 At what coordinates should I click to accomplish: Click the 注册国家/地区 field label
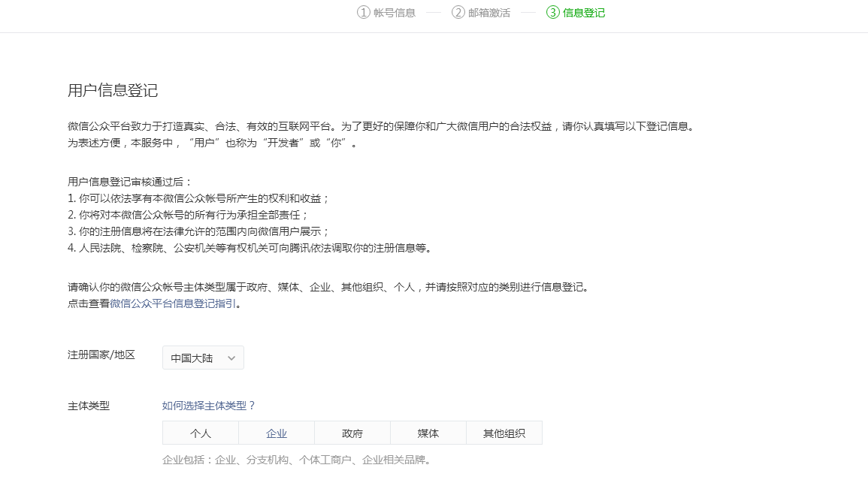[101, 355]
